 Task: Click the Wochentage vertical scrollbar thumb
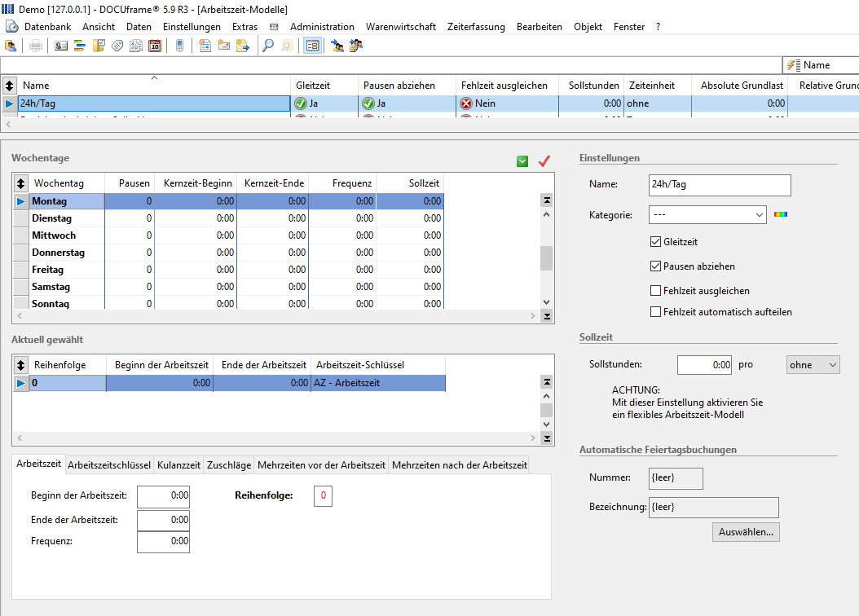[546, 258]
